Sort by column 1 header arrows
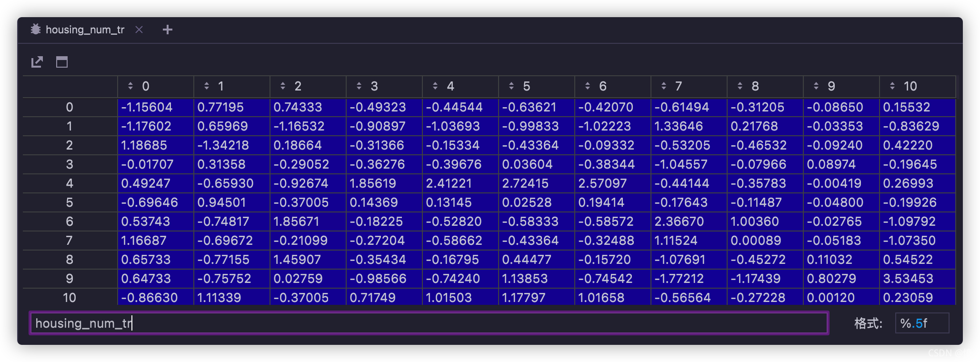This screenshot has width=980, height=362. point(206,86)
